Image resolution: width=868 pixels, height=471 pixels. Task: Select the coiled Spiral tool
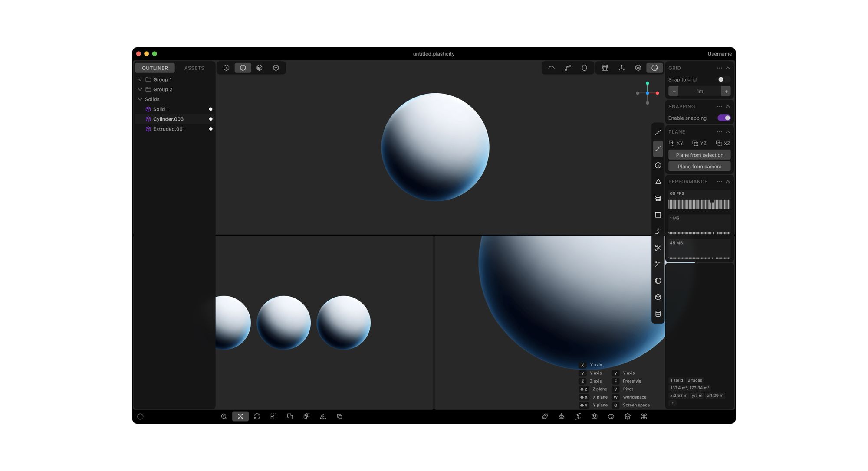(658, 198)
